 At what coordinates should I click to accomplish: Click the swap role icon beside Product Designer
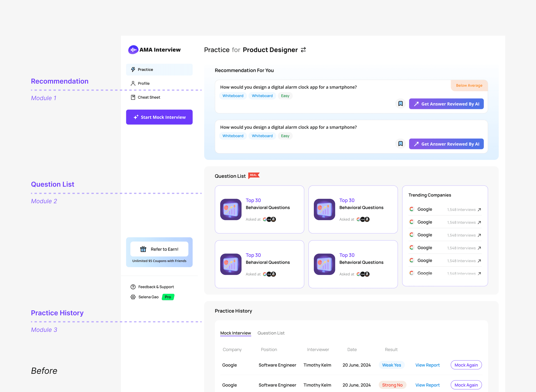coord(303,50)
